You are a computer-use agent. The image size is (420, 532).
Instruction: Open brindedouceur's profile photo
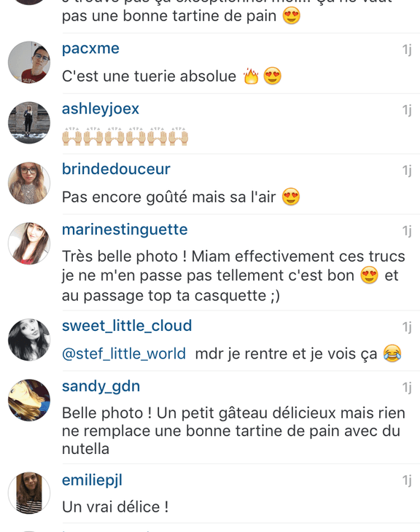(x=29, y=183)
